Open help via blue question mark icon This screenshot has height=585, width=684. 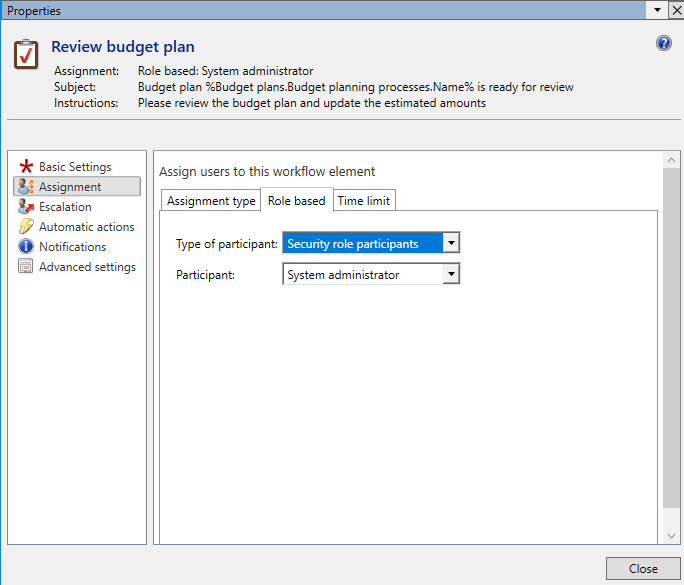[663, 43]
